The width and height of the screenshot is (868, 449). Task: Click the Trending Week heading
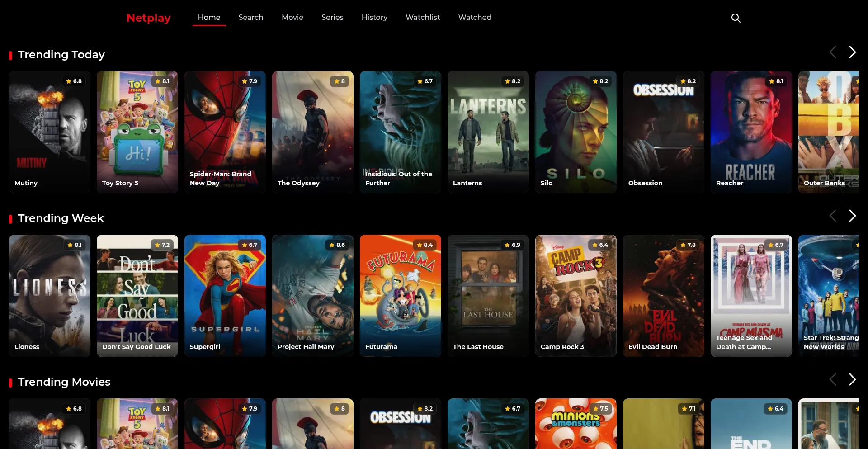coord(61,218)
